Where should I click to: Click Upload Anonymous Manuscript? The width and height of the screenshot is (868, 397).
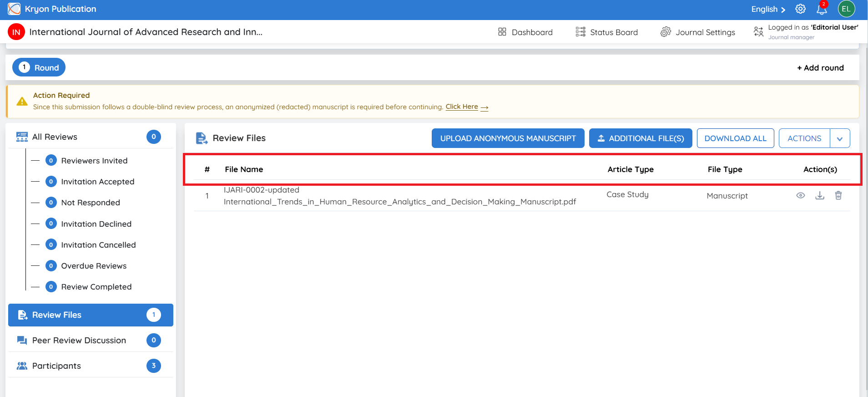click(508, 138)
